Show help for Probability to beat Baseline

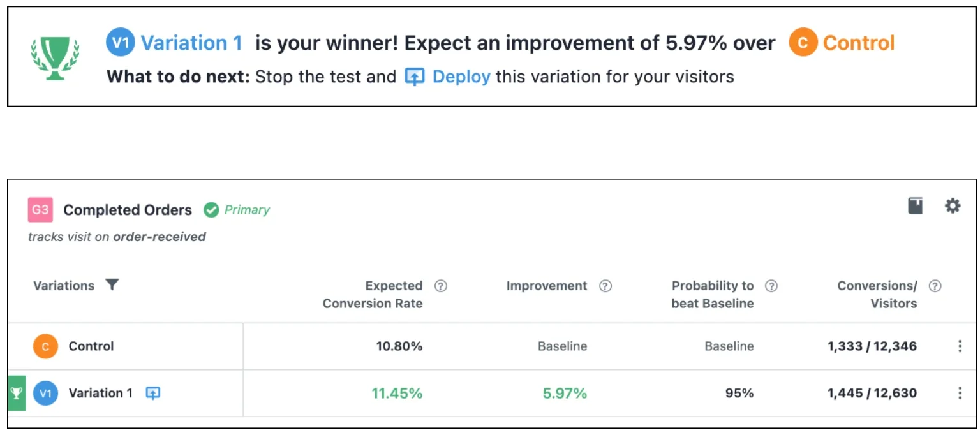tap(771, 286)
